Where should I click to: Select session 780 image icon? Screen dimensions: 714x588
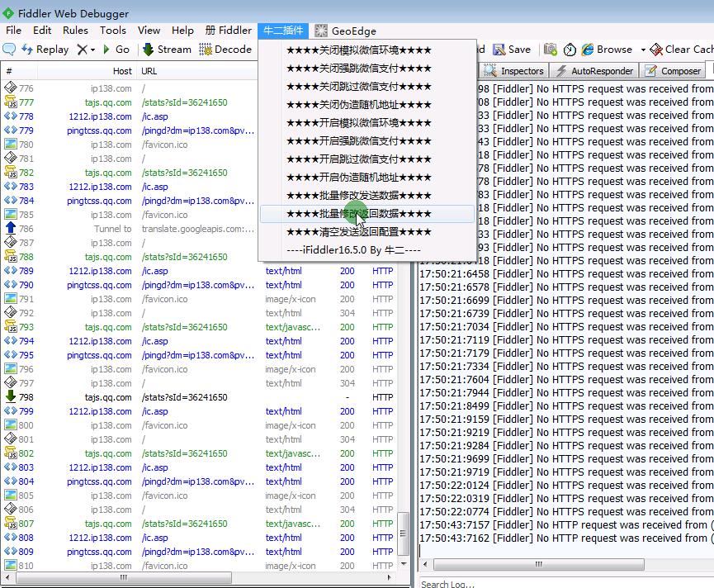pyautogui.click(x=10, y=145)
